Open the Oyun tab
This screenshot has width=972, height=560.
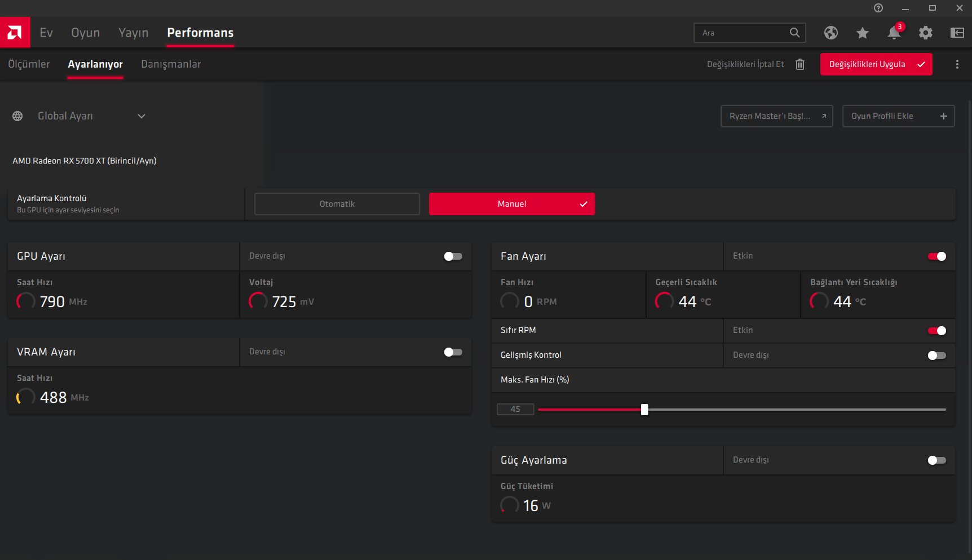[86, 33]
